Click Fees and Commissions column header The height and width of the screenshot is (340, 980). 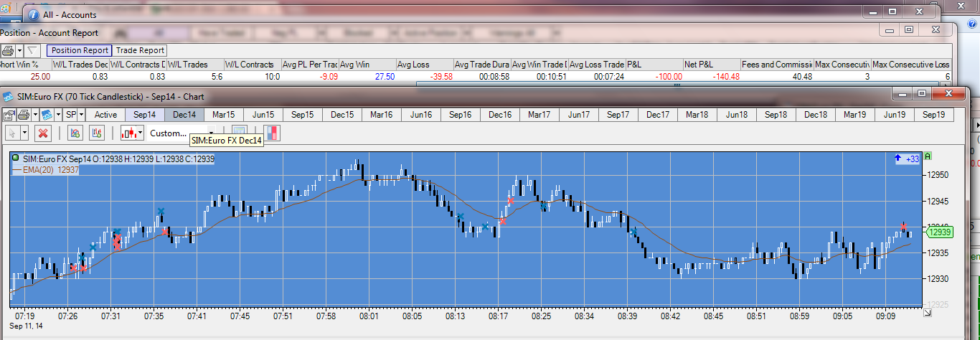click(778, 65)
